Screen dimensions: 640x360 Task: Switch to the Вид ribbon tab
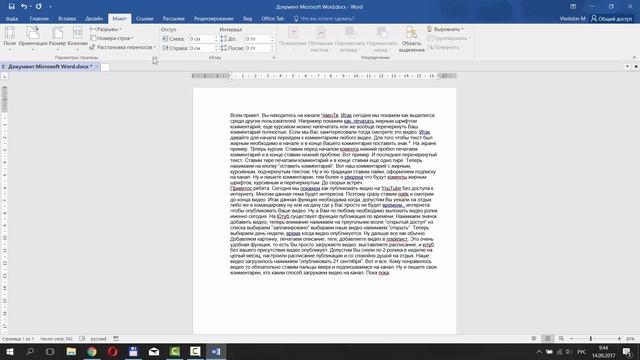pyautogui.click(x=248, y=19)
